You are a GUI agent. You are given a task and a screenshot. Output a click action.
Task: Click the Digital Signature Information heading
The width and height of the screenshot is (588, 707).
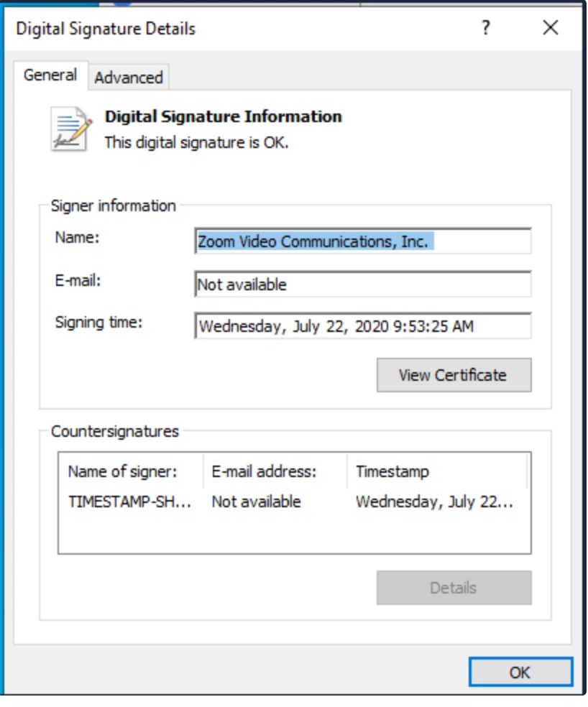coord(224,116)
